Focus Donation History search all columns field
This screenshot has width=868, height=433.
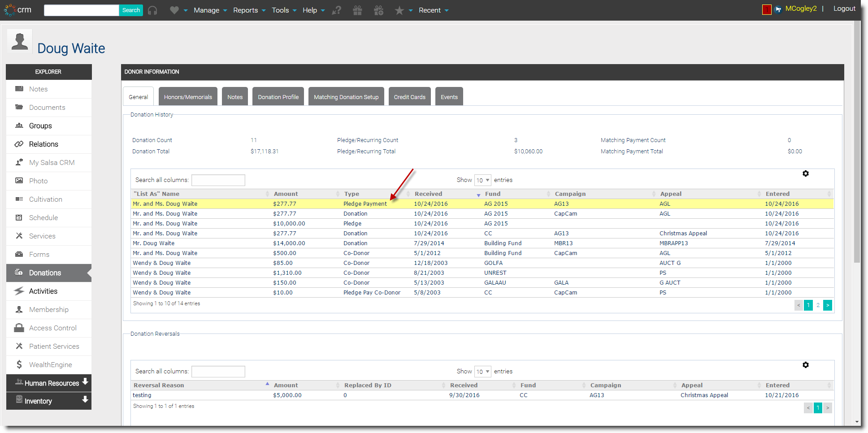pos(218,180)
